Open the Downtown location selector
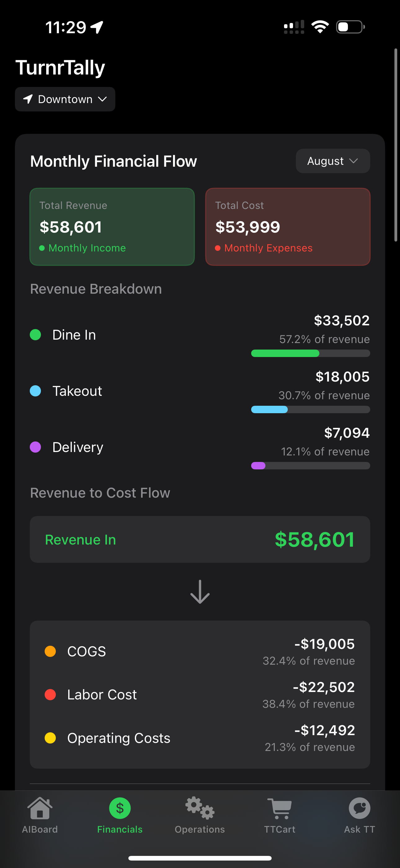This screenshot has height=868, width=400. click(65, 99)
